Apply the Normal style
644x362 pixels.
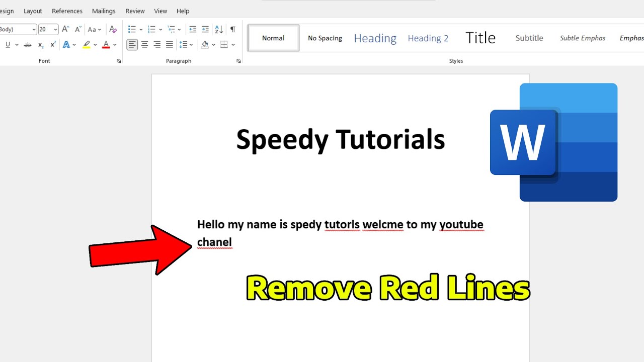[273, 38]
